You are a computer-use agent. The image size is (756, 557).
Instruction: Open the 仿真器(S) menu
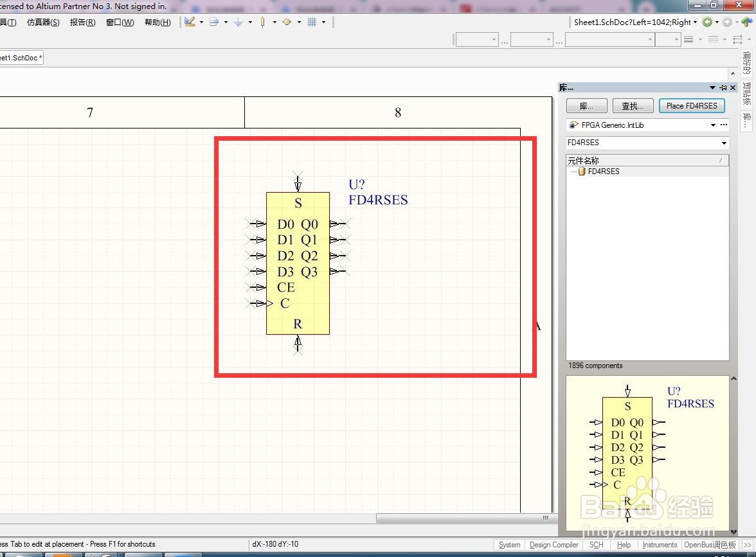click(43, 22)
